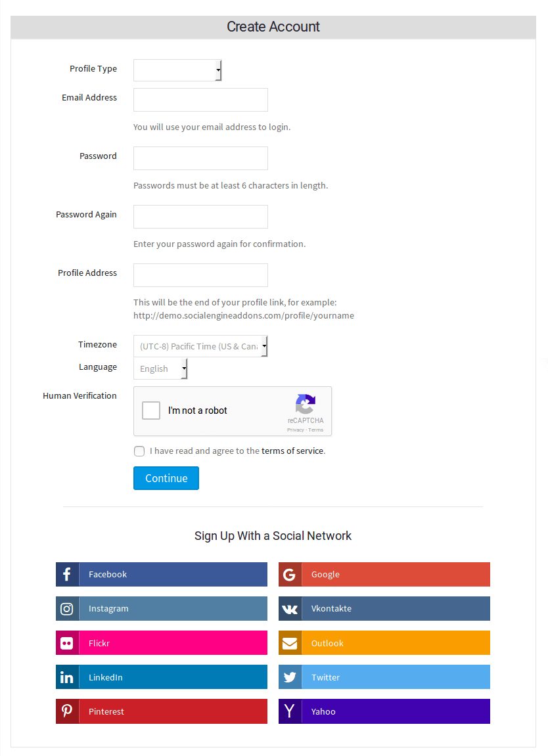Click the Instagram camera icon

point(67,609)
